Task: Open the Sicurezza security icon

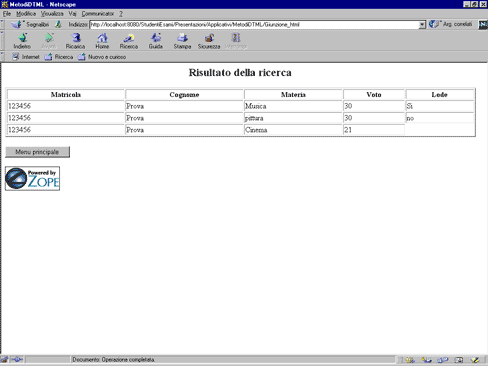Action: pos(209,41)
